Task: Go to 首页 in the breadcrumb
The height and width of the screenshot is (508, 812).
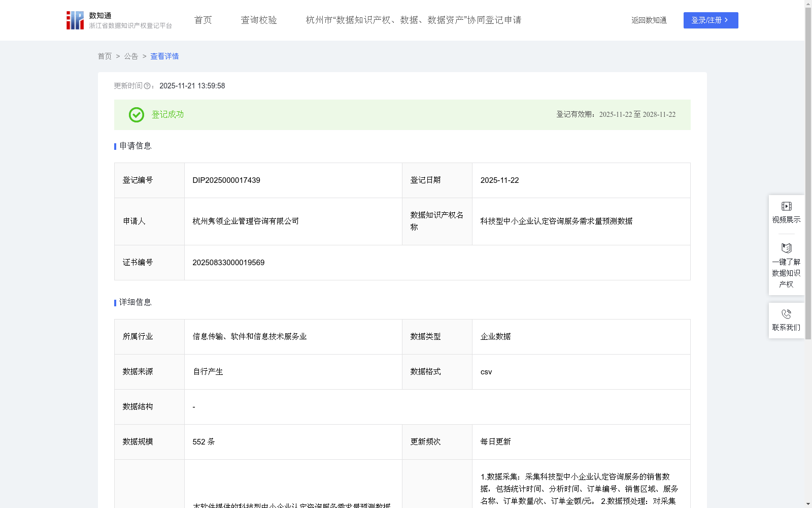Action: [105, 56]
